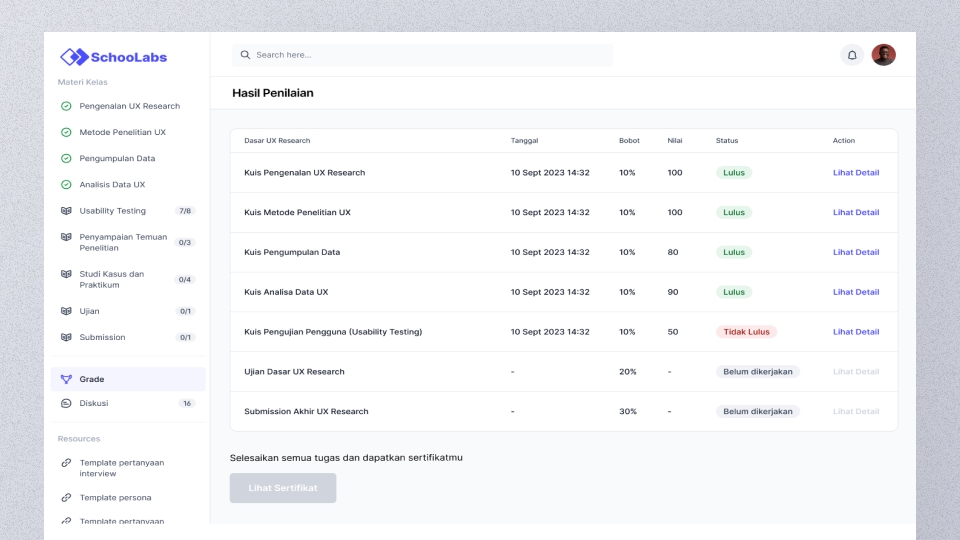Click the Lihat Sertifikat button

coord(283,488)
